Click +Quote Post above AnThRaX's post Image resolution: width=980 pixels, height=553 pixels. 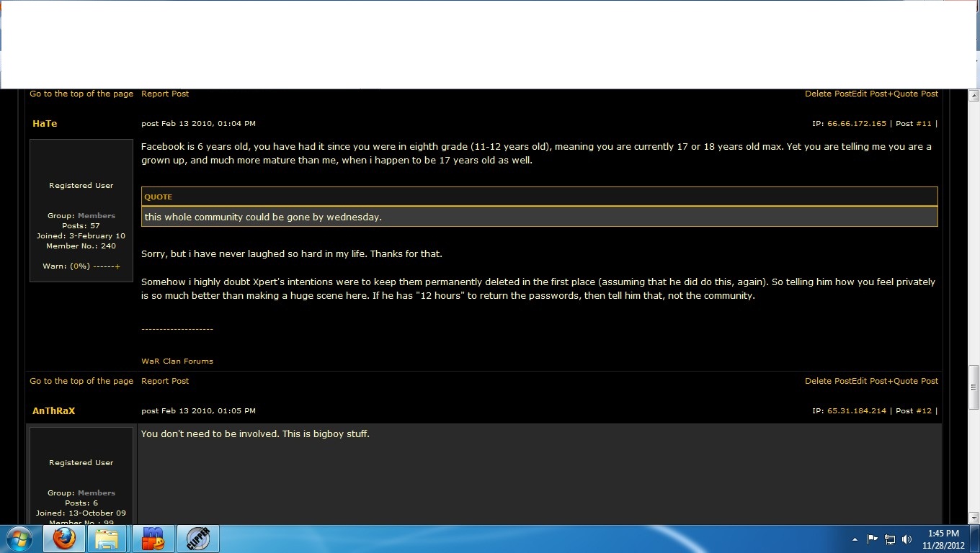913,381
